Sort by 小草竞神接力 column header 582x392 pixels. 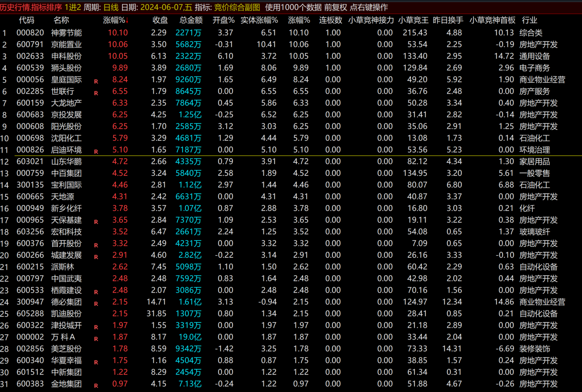click(371, 20)
